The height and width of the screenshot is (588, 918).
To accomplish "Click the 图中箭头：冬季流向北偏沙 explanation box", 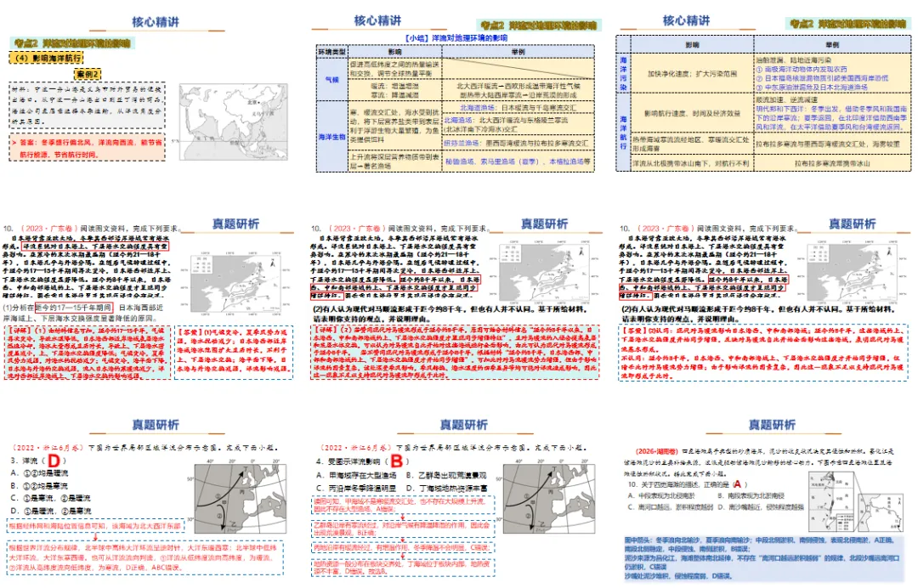I will point(765,558).
